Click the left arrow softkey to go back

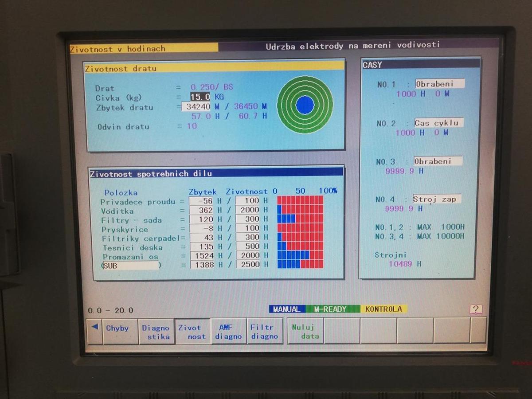(94, 331)
